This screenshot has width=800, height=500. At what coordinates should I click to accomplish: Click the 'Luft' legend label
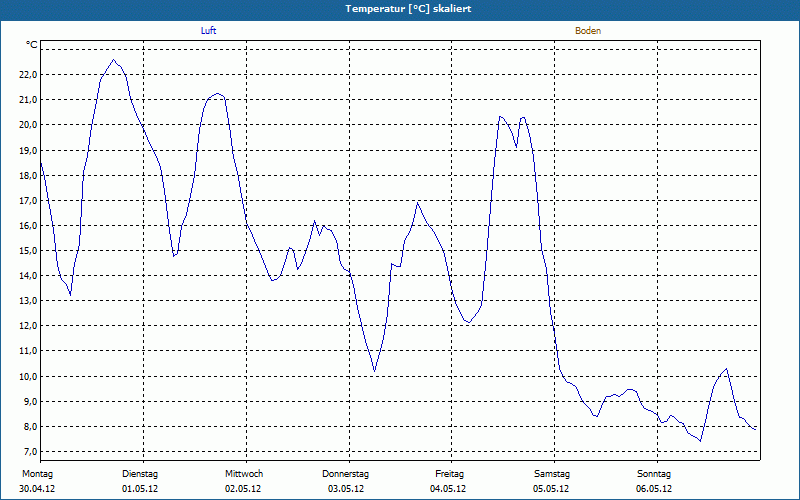click(208, 31)
